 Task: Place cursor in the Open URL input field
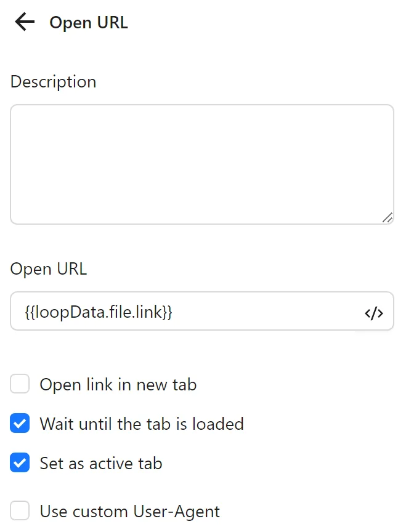click(185, 312)
